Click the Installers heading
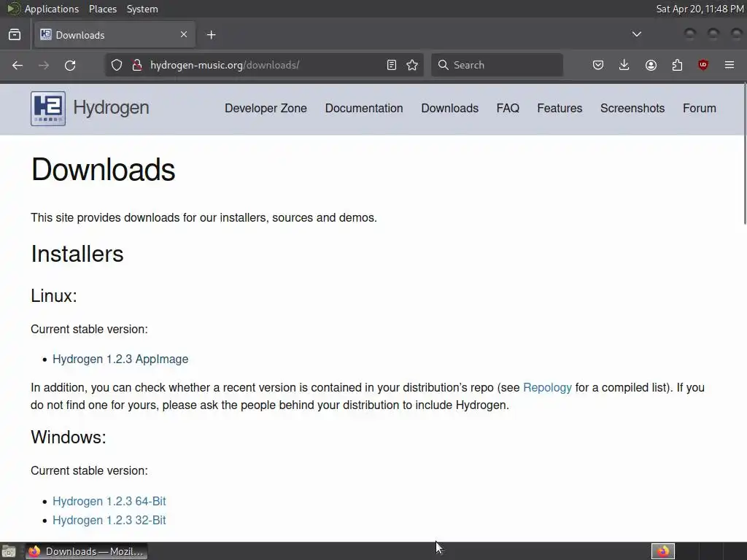This screenshot has height=560, width=747. [77, 254]
